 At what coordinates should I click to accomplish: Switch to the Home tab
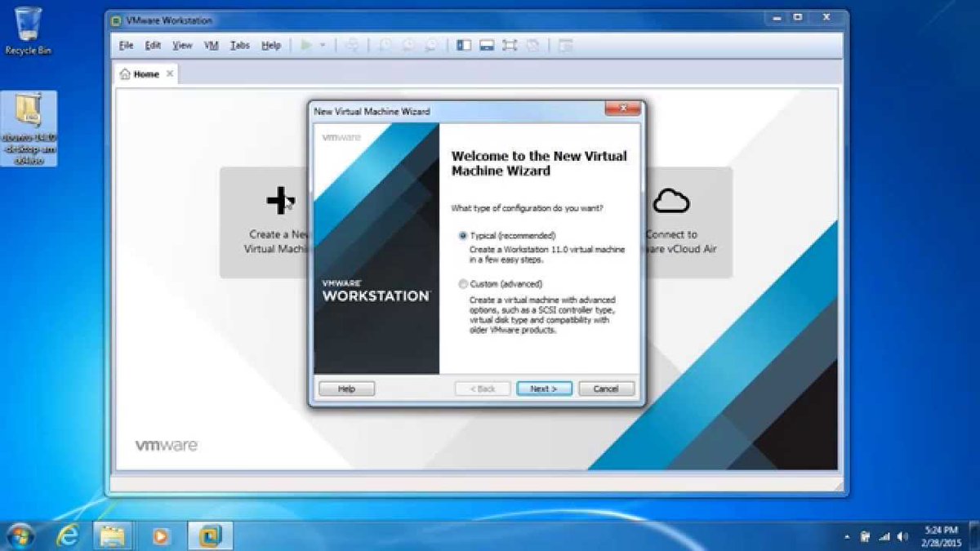tap(146, 74)
